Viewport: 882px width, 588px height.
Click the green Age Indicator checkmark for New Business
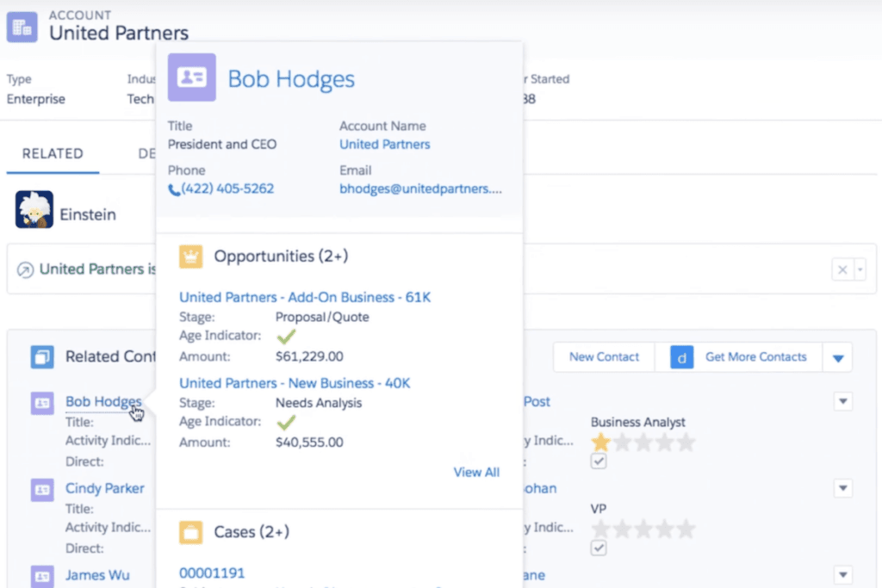(x=286, y=422)
